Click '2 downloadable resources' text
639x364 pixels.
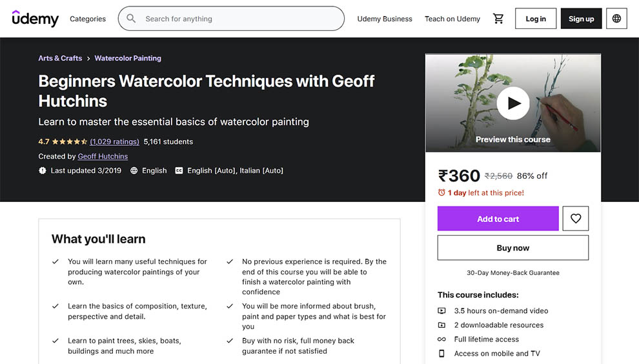click(498, 325)
